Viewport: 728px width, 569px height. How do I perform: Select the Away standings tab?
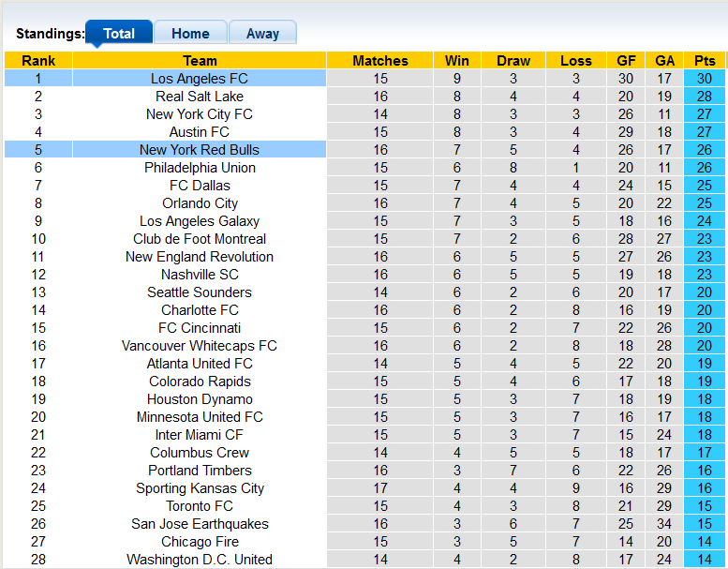262,33
